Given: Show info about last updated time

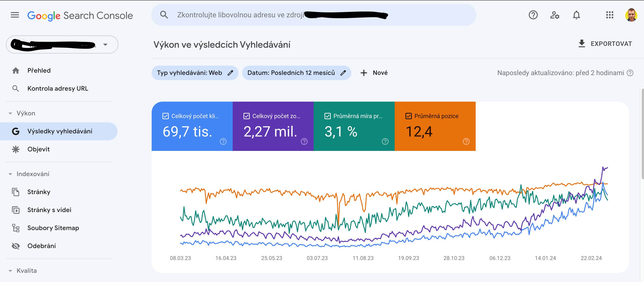Looking at the screenshot, I should pyautogui.click(x=630, y=73).
